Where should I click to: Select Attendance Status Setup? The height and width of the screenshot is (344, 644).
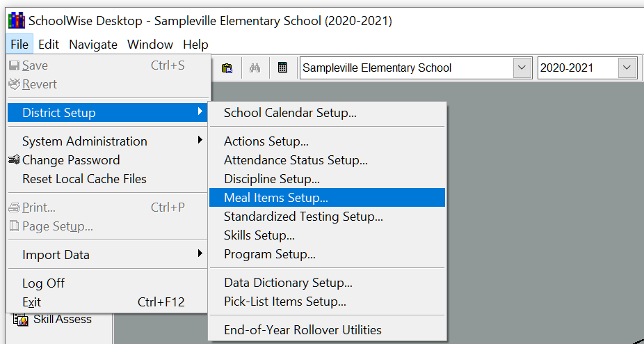(x=327, y=160)
